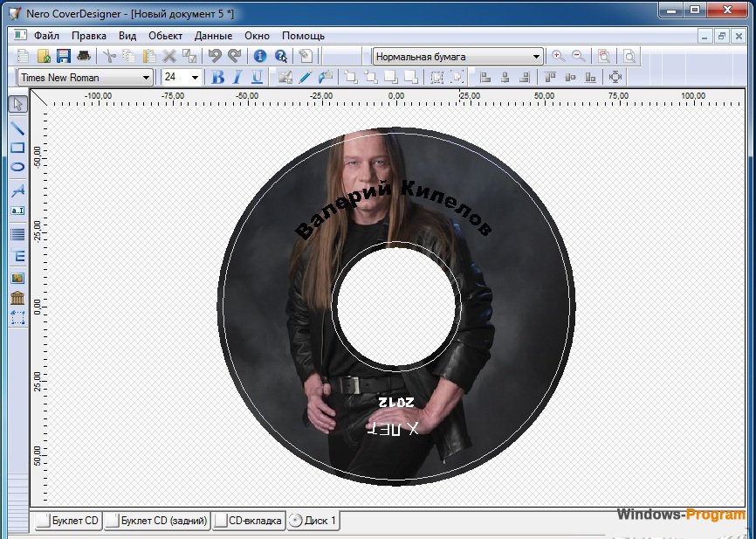Open the Файл menu

pos(46,36)
